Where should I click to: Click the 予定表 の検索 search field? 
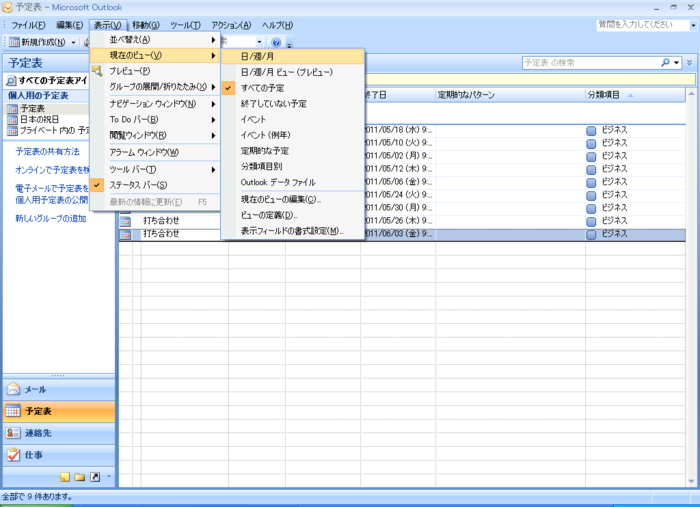pyautogui.click(x=592, y=62)
